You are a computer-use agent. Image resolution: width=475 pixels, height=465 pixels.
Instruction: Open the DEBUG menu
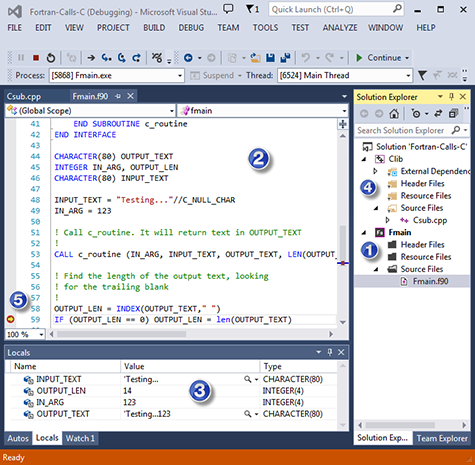coord(191,28)
